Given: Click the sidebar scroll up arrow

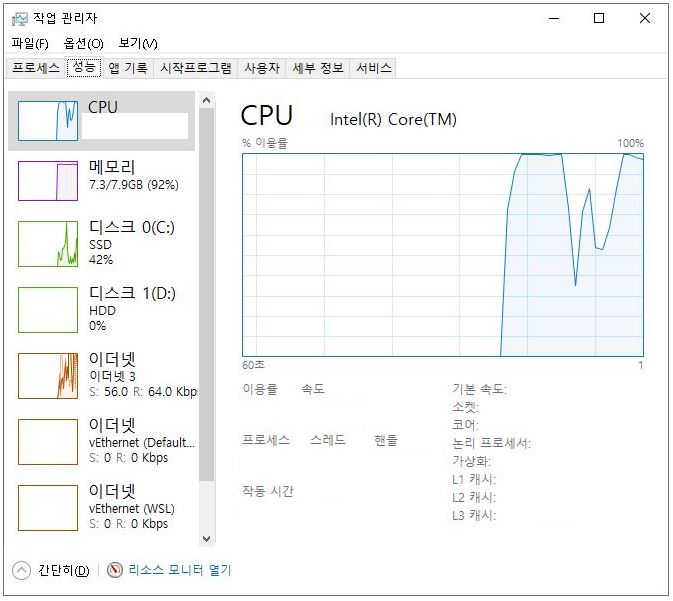Looking at the screenshot, I should (x=206, y=100).
